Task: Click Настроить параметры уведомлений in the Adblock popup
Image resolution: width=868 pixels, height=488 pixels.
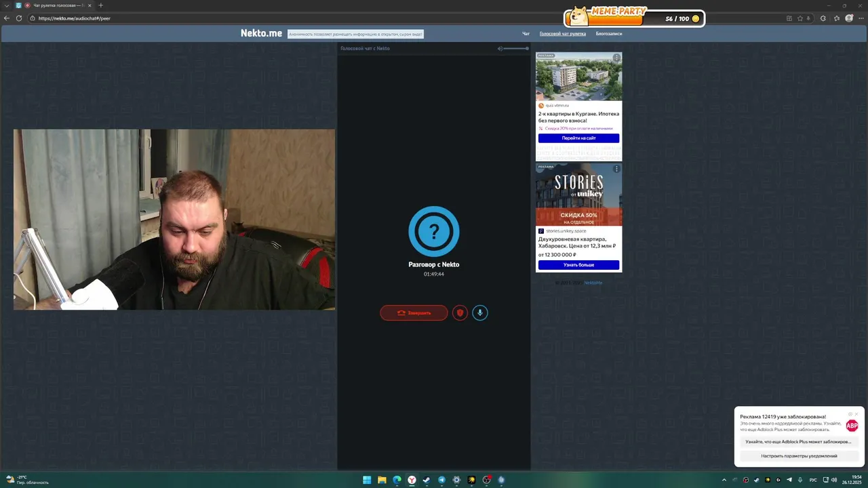Action: pyautogui.click(x=798, y=456)
